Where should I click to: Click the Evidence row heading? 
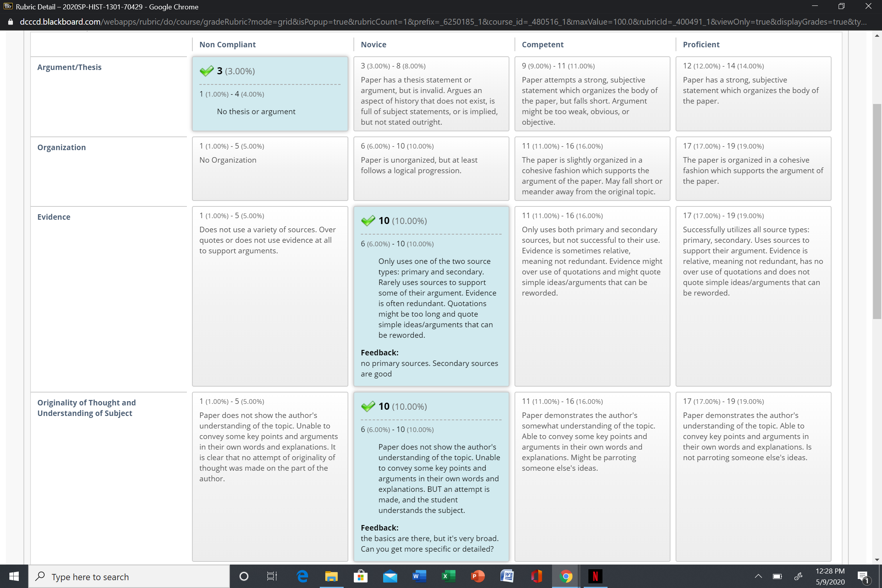point(54,217)
